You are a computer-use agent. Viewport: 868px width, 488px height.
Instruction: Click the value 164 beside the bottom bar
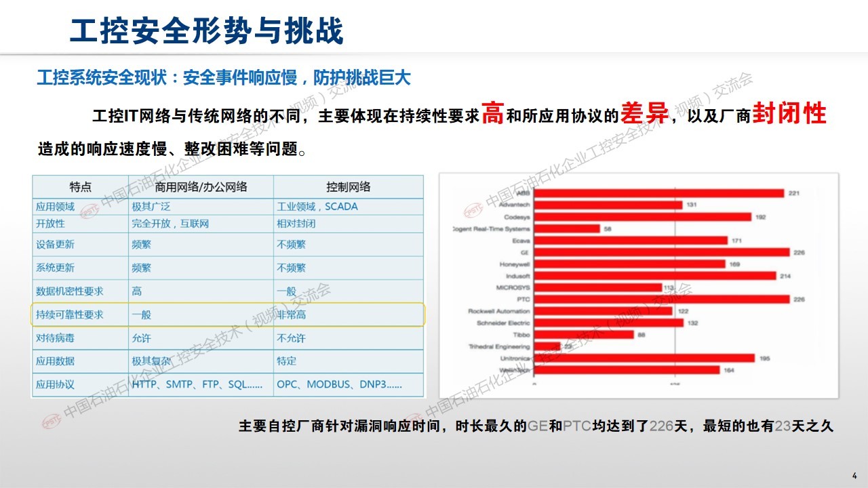(729, 369)
